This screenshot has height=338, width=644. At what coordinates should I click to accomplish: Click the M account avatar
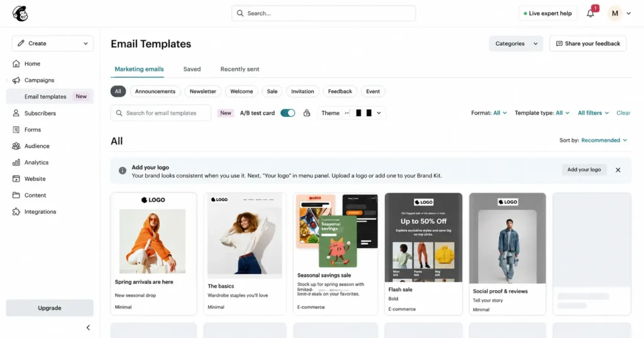click(615, 13)
